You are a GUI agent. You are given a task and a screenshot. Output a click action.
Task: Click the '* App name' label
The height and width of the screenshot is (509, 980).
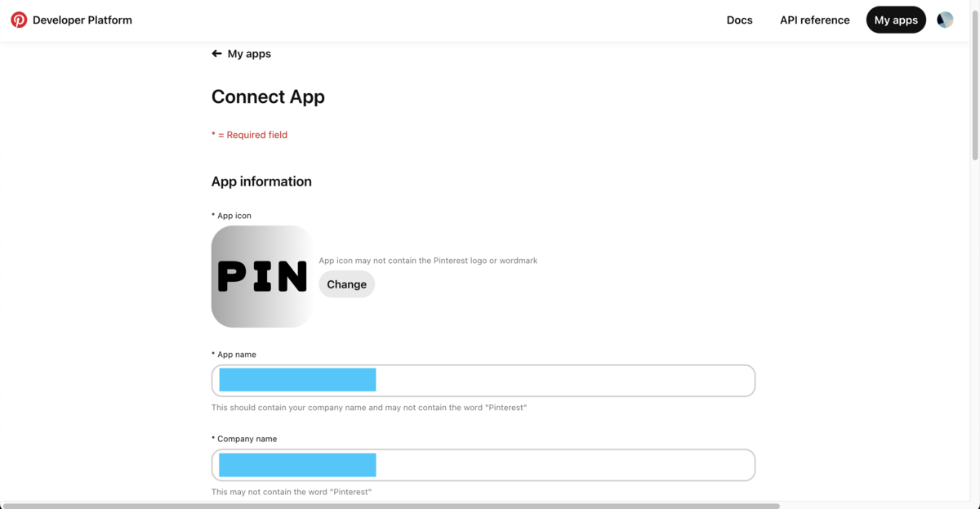point(234,355)
